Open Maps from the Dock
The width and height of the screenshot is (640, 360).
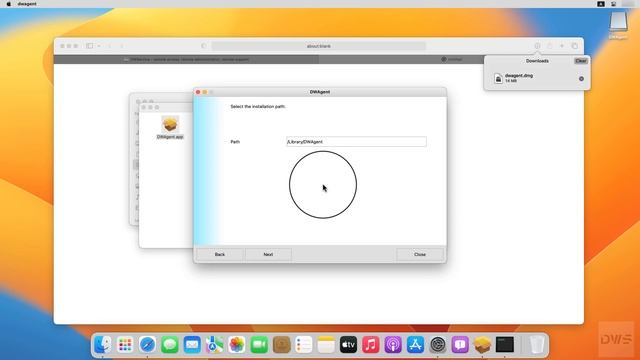214,345
